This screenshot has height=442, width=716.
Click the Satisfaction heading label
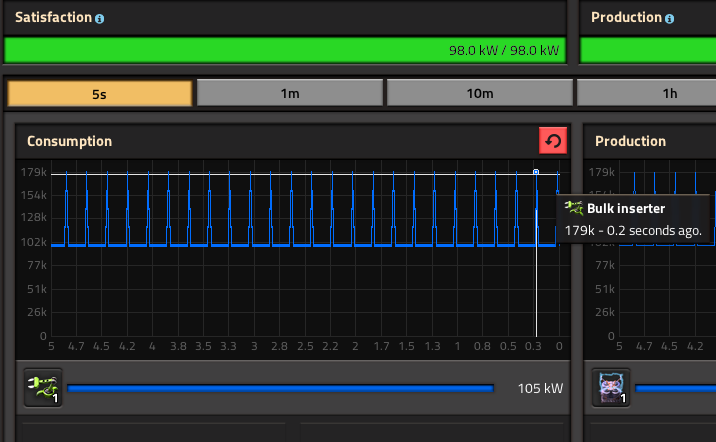53,17
